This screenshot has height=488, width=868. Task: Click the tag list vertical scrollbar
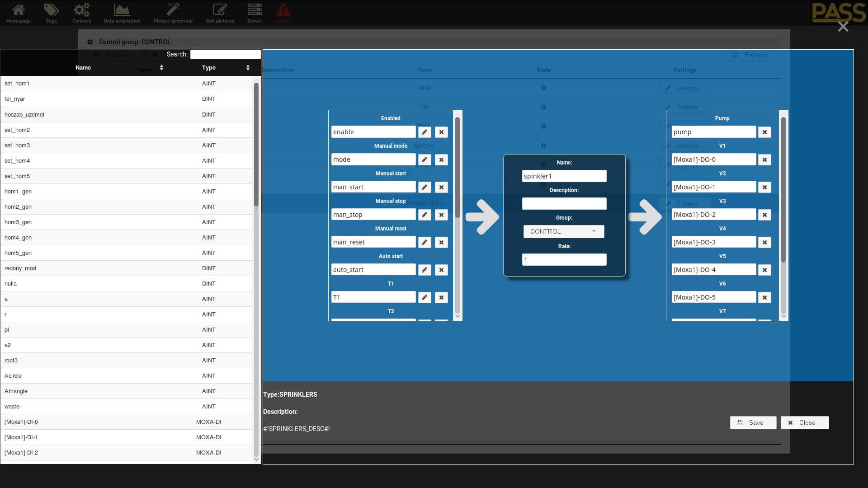click(256, 145)
